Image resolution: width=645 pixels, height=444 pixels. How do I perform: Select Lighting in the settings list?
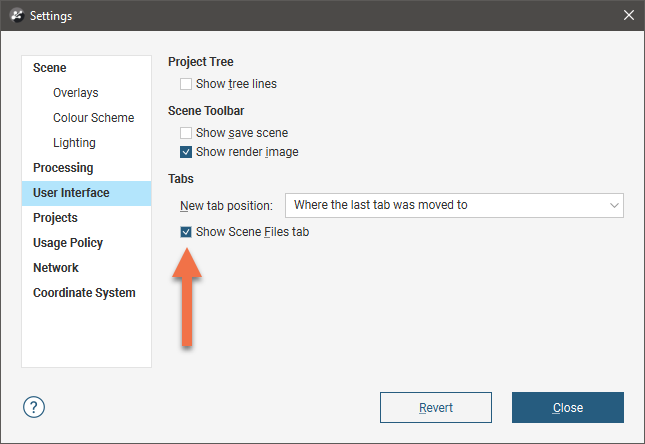[x=74, y=143]
